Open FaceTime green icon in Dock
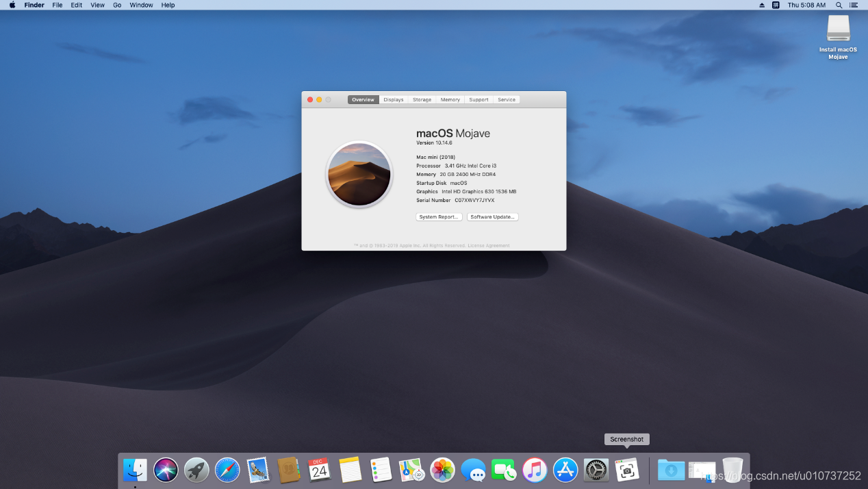 [x=504, y=470]
